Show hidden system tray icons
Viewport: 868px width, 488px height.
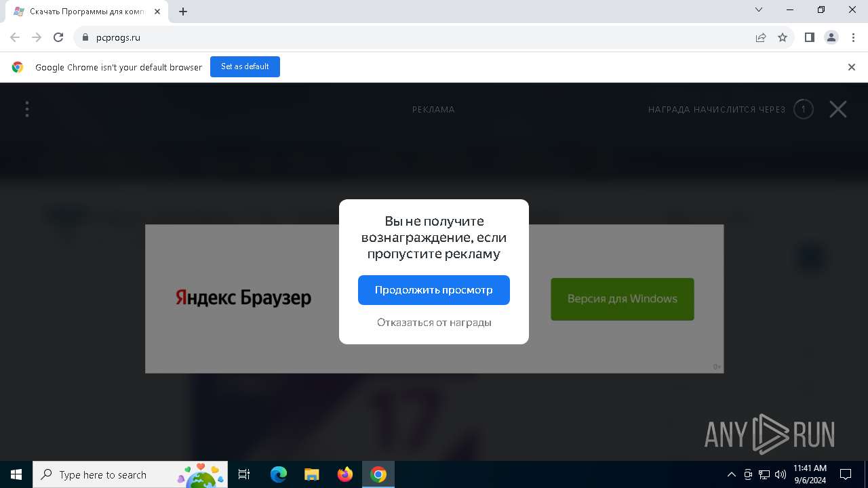click(732, 474)
